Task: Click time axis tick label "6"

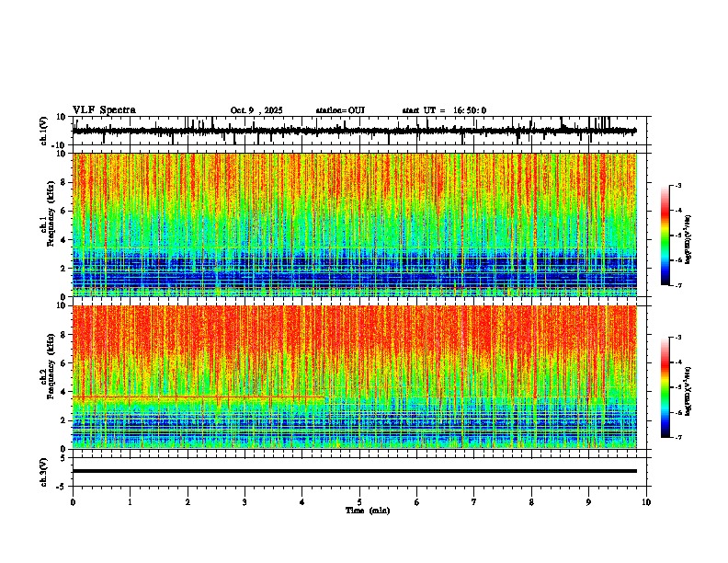Action: pos(417,502)
